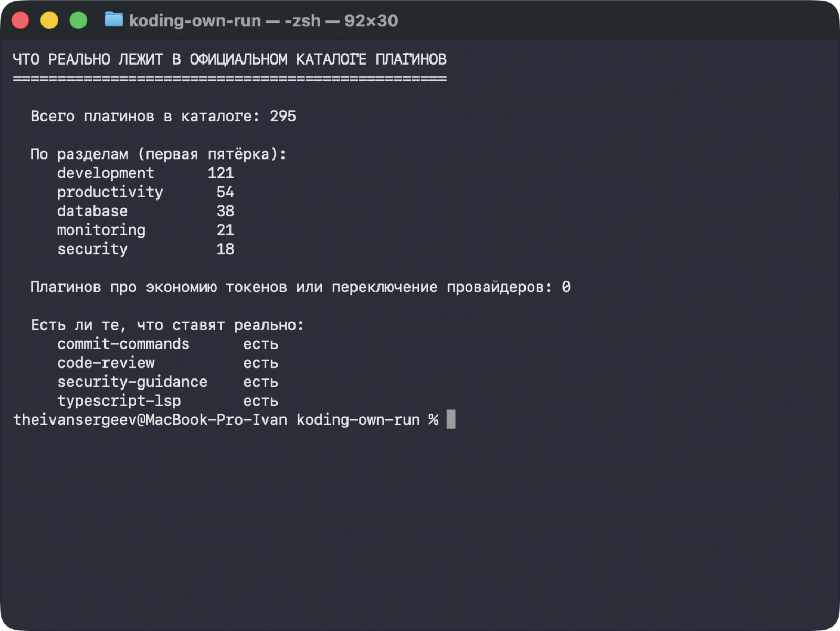The image size is (840, 631).
Task: Click the green fullscreen window button
Action: [x=78, y=20]
